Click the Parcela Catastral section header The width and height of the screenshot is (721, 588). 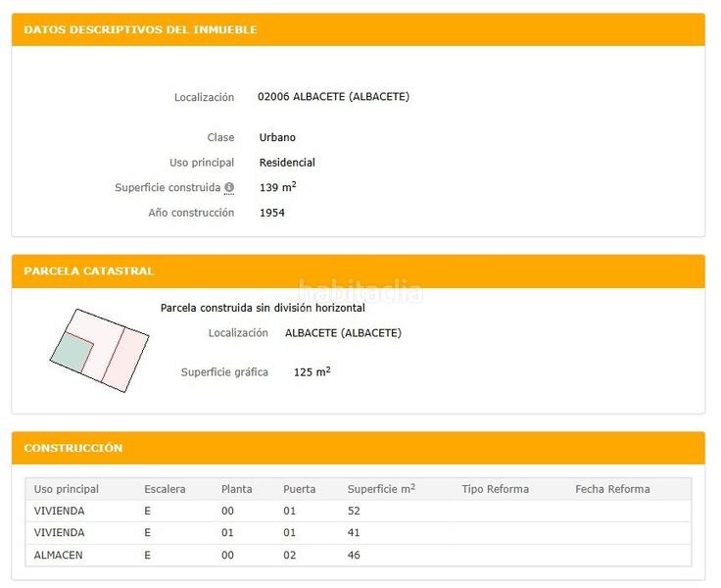point(89,270)
